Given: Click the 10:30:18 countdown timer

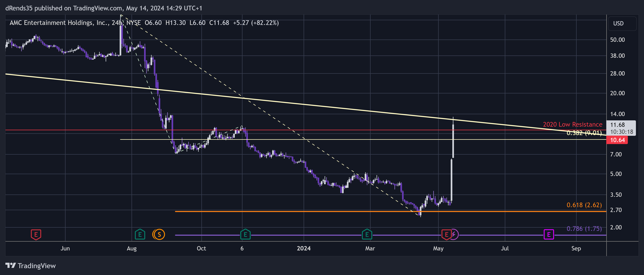Looking at the screenshot, I should coord(622,132).
